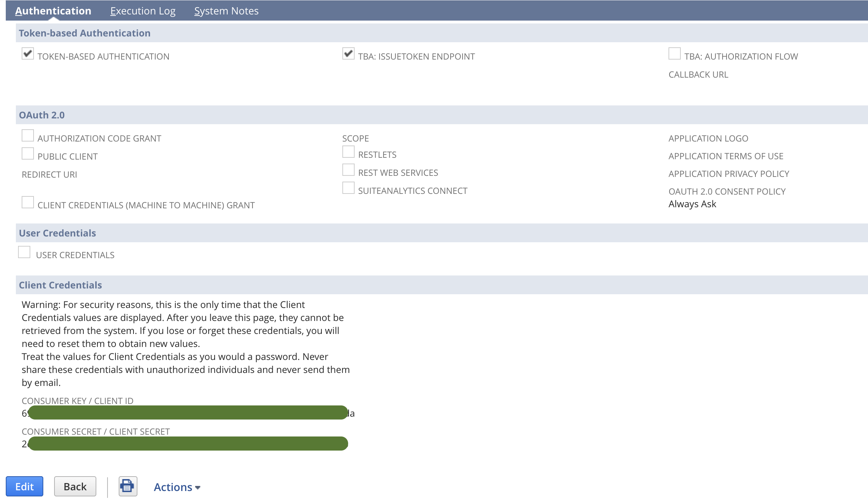The width and height of the screenshot is (868, 504).
Task: Click the print icon near the Back button
Action: [128, 486]
